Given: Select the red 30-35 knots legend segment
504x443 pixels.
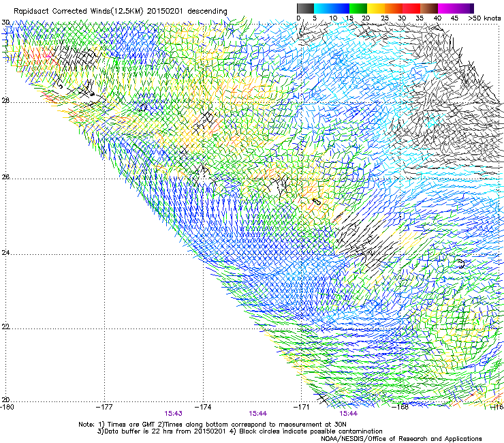Looking at the screenshot, I should [x=411, y=8].
